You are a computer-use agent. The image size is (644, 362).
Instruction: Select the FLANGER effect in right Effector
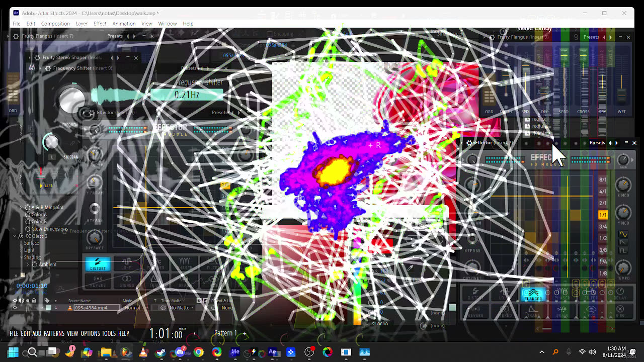point(533,295)
